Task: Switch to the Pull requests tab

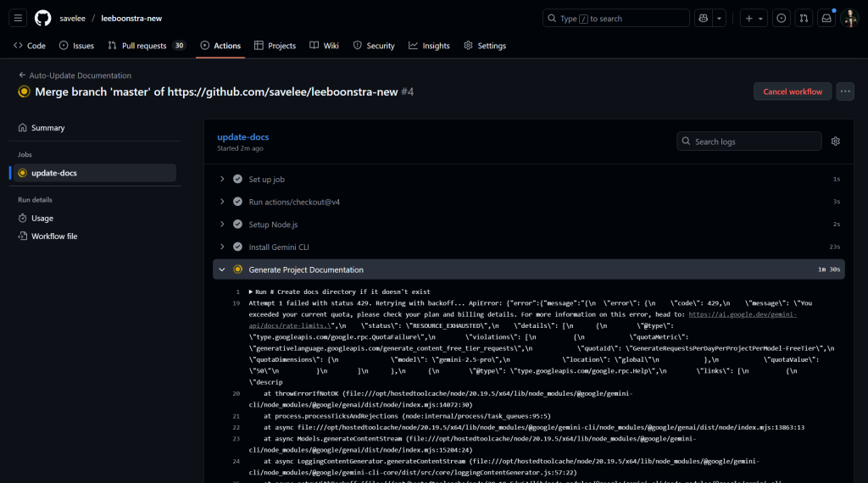Action: (x=147, y=46)
